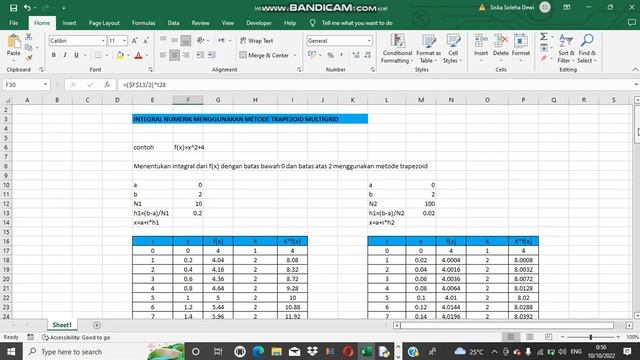Click the Comma Style icon
The width and height of the screenshot is (640, 360).
pyautogui.click(x=341, y=55)
